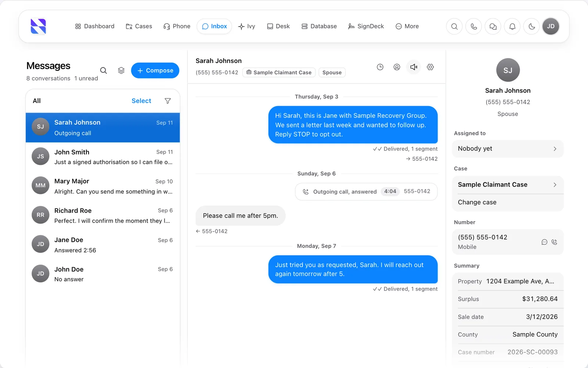Viewport: 588px width, 368px height.
Task: Click the Select link in message list
Action: tap(141, 101)
